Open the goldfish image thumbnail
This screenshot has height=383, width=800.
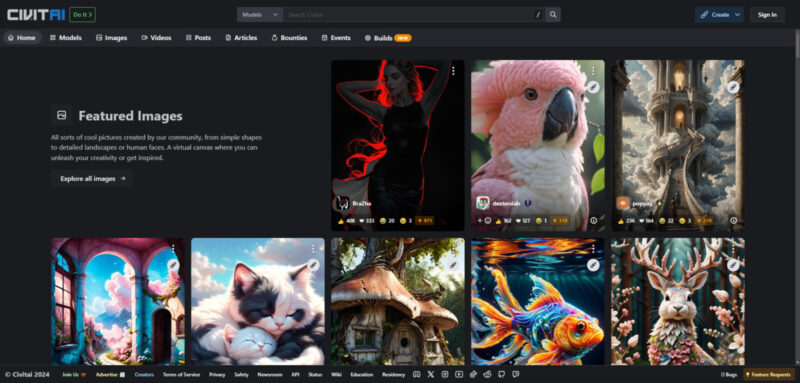[x=538, y=302]
